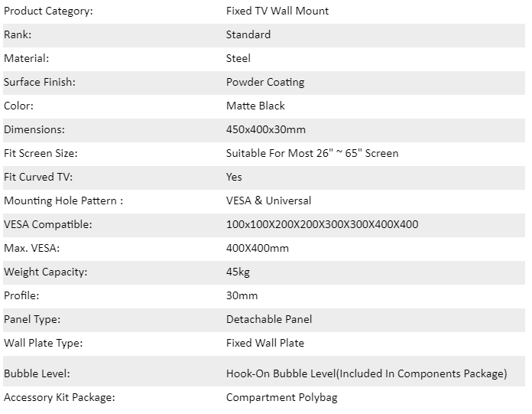The image size is (532, 414).
Task: Click the "Yes" value for Fit Curved TV
Action: point(234,177)
